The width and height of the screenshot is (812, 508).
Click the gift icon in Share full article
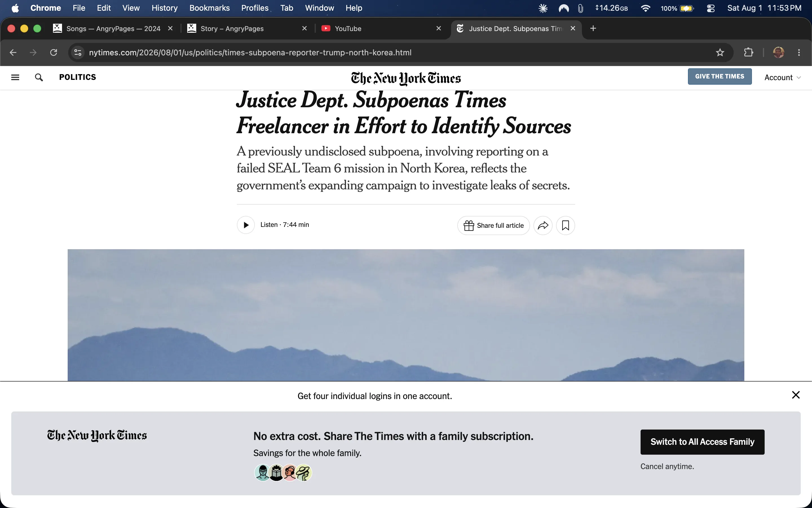point(469,225)
